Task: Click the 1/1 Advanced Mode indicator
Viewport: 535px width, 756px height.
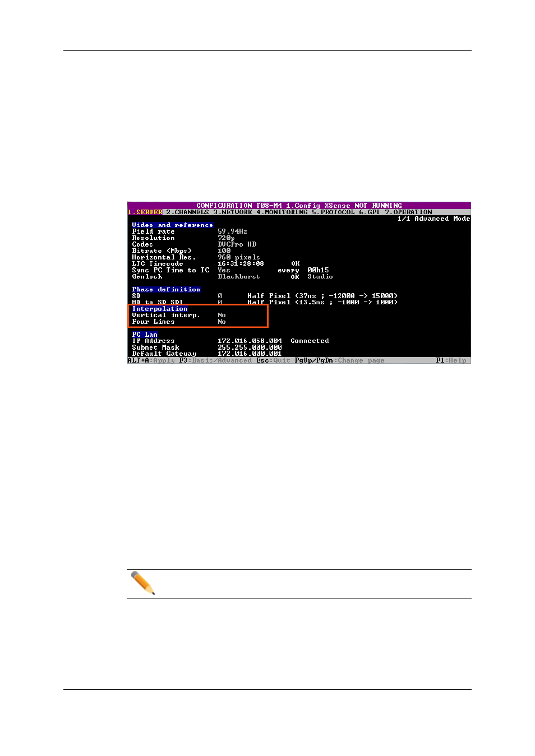Action: pyautogui.click(x=433, y=219)
